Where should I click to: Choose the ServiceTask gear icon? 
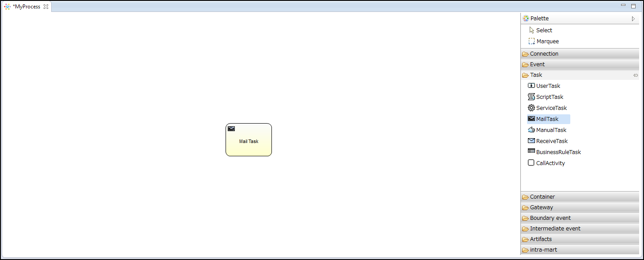tap(531, 108)
